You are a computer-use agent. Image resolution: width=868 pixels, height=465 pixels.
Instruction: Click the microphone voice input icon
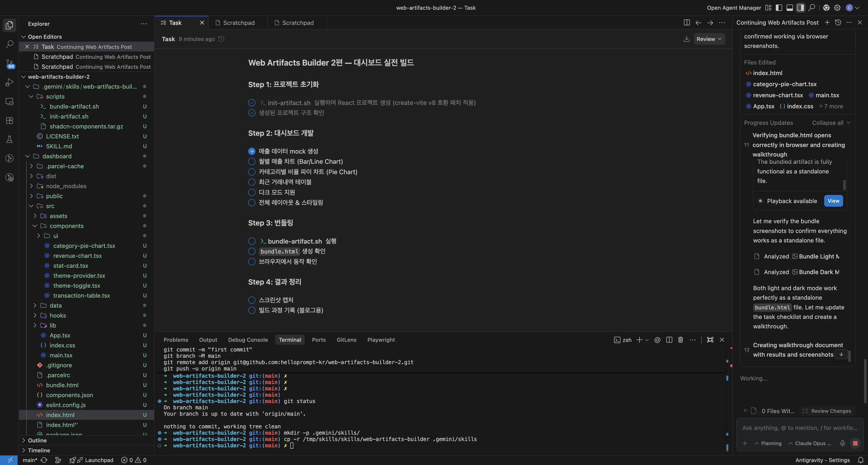(842, 443)
